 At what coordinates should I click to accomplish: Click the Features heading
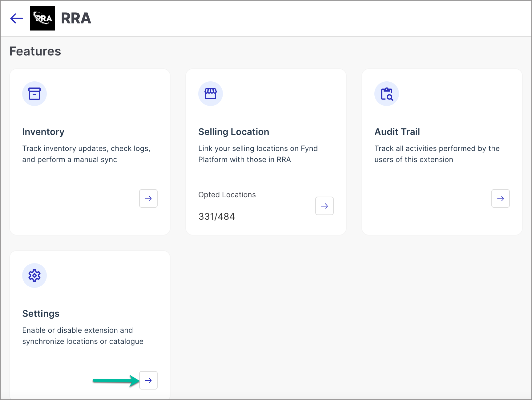(x=35, y=51)
